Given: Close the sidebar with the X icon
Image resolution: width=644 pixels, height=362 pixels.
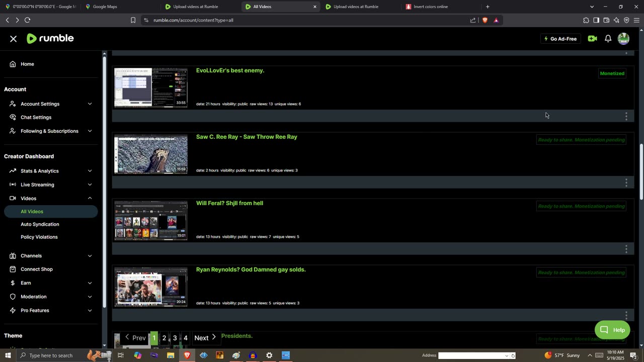Looking at the screenshot, I should (x=14, y=39).
